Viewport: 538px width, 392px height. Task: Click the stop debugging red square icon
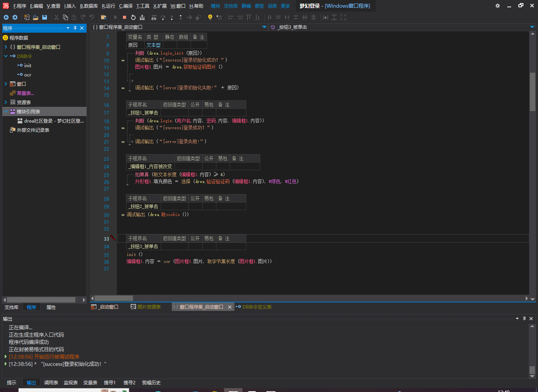pos(124,17)
